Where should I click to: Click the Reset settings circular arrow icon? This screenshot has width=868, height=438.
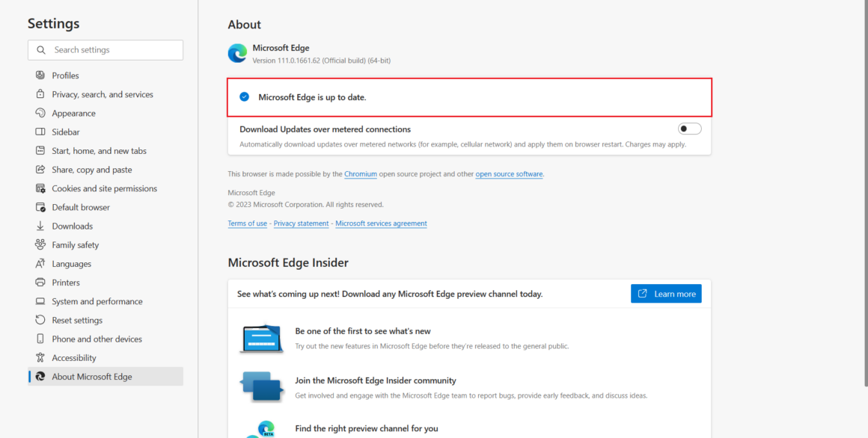[40, 320]
